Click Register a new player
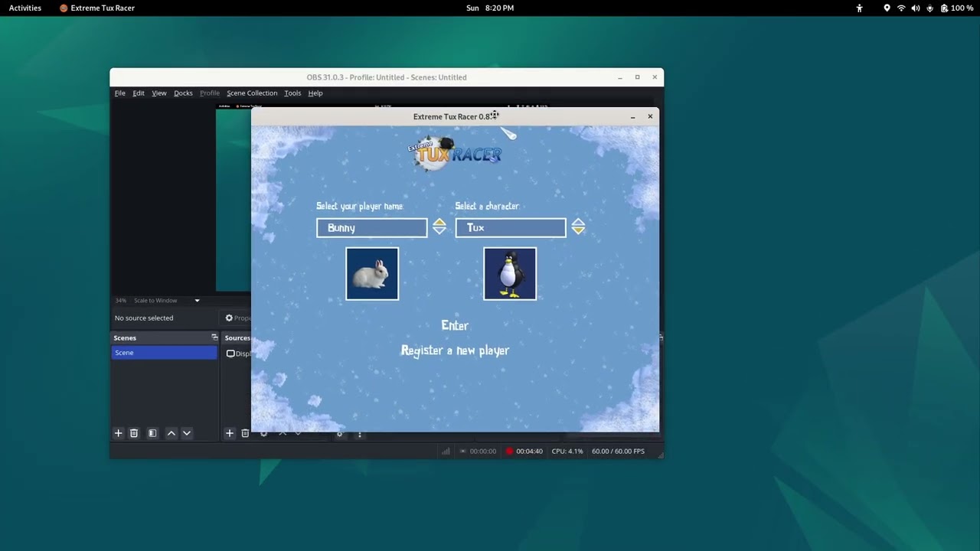This screenshot has width=980, height=551. (455, 350)
